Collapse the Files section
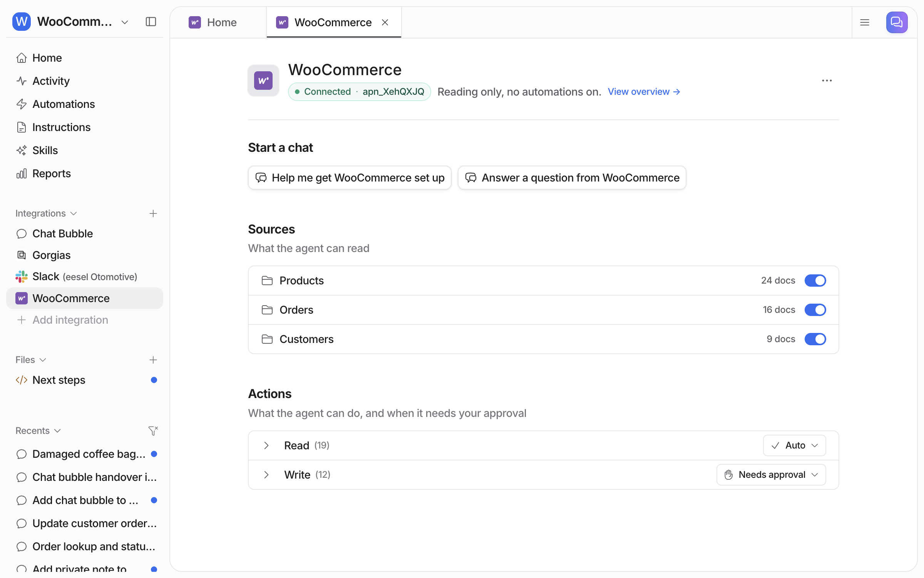 click(x=31, y=360)
